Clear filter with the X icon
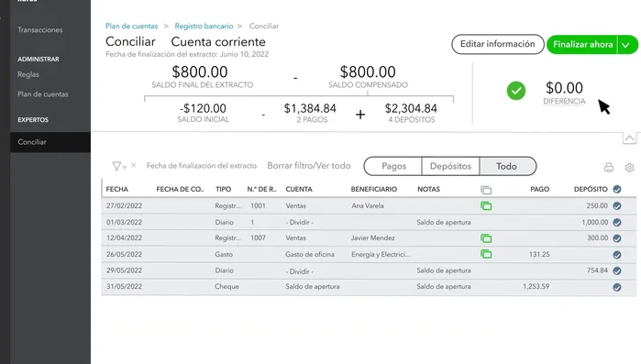 point(134,165)
